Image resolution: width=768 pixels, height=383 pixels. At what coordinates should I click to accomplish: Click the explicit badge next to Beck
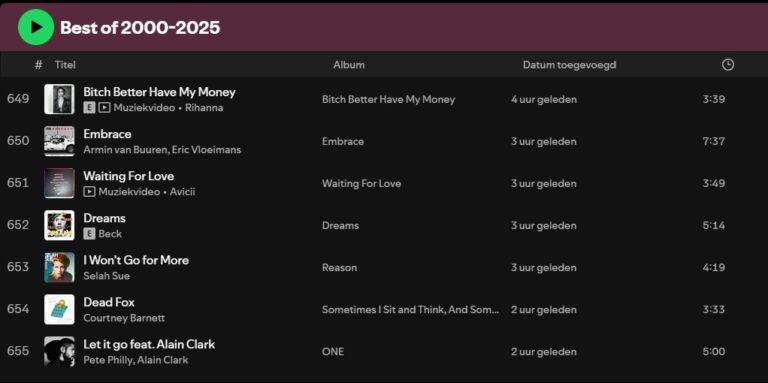89,234
